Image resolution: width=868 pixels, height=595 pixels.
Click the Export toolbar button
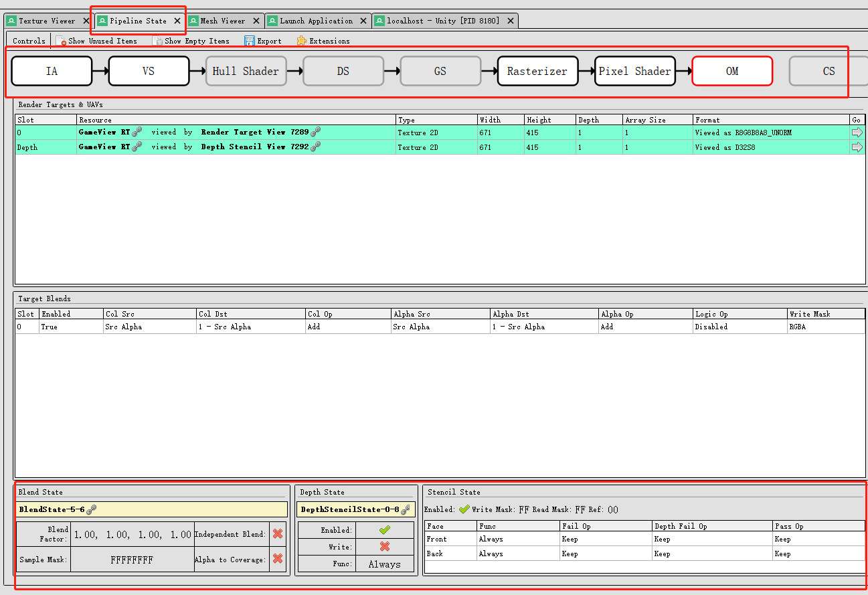(263, 41)
